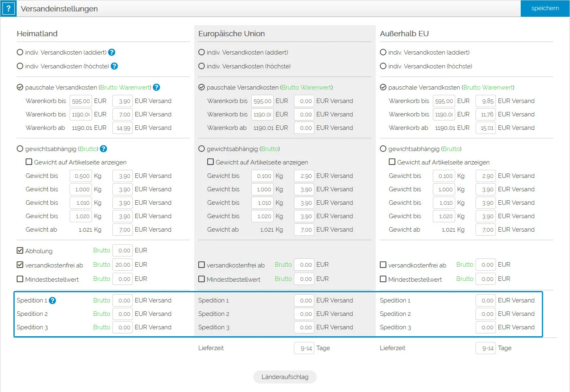Screen dimensions: 570x392
Task: Select gewichtsabhängig radio under Außerhalb EU
Action: [383, 149]
